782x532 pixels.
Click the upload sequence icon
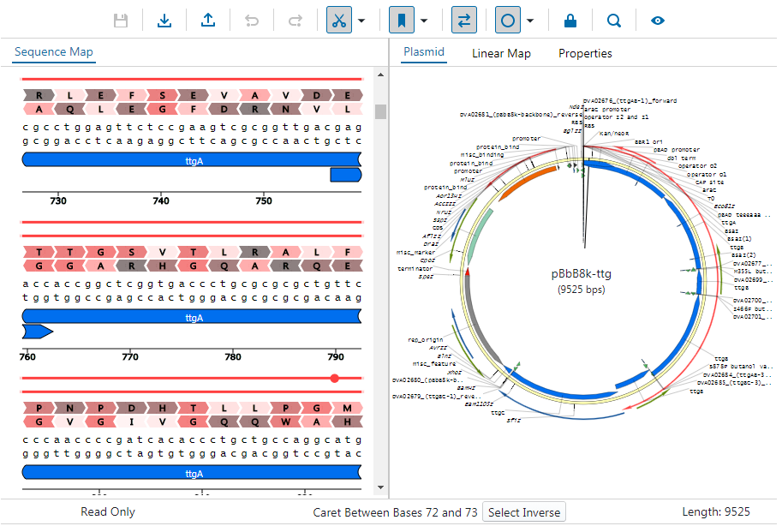click(208, 21)
